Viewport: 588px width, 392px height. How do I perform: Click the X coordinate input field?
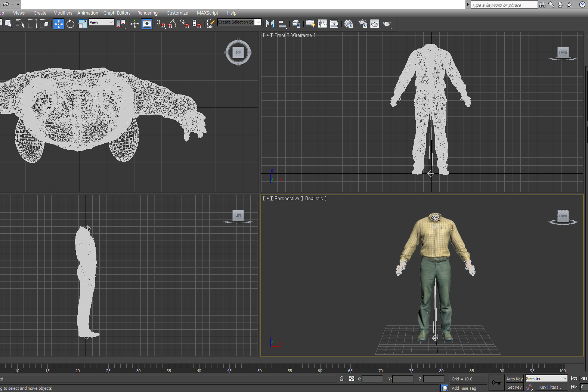[372, 379]
